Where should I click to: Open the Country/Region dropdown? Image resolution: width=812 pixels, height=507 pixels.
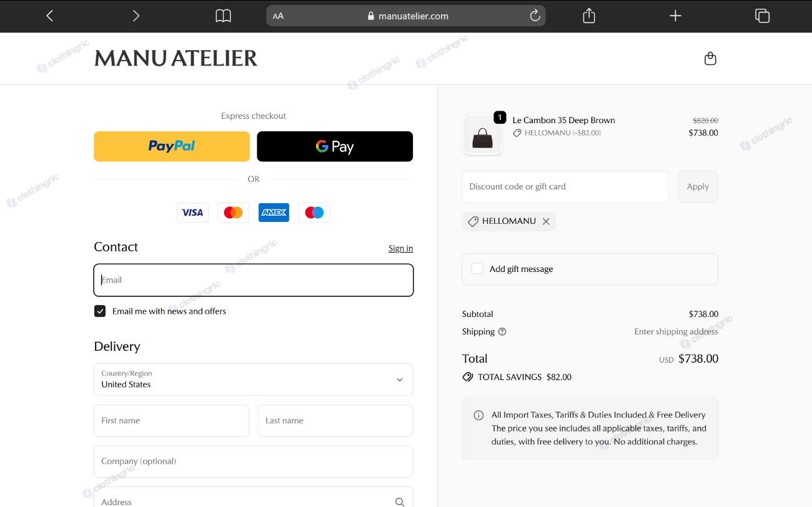point(254,379)
